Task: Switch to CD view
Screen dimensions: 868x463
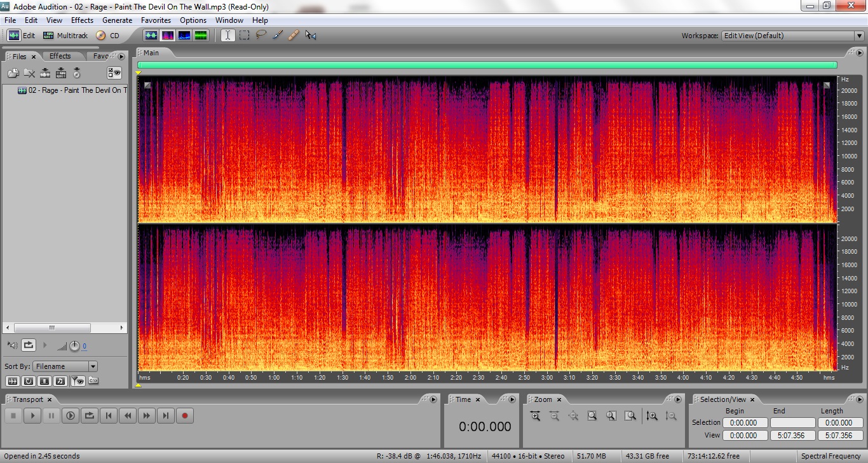Action: tap(107, 36)
